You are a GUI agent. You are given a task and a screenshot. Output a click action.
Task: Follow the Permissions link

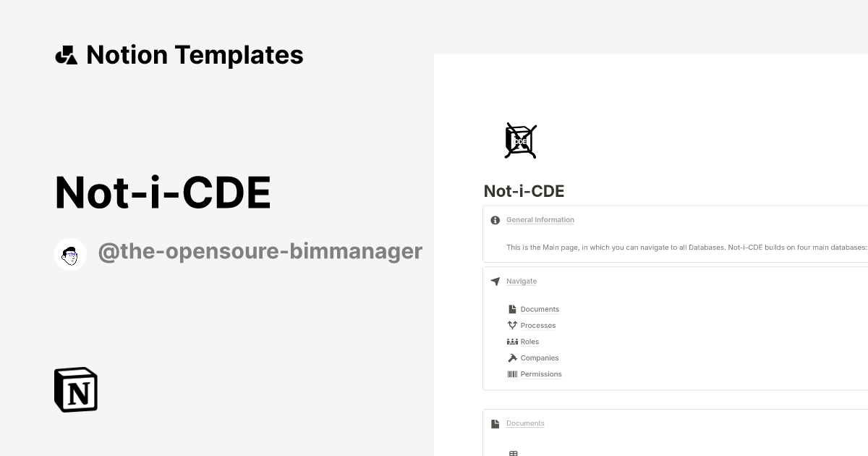[541, 373]
